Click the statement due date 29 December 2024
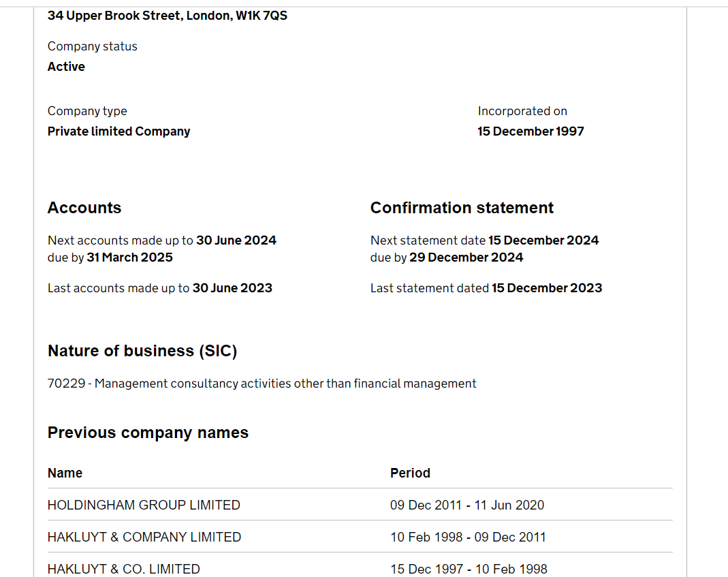 466,258
